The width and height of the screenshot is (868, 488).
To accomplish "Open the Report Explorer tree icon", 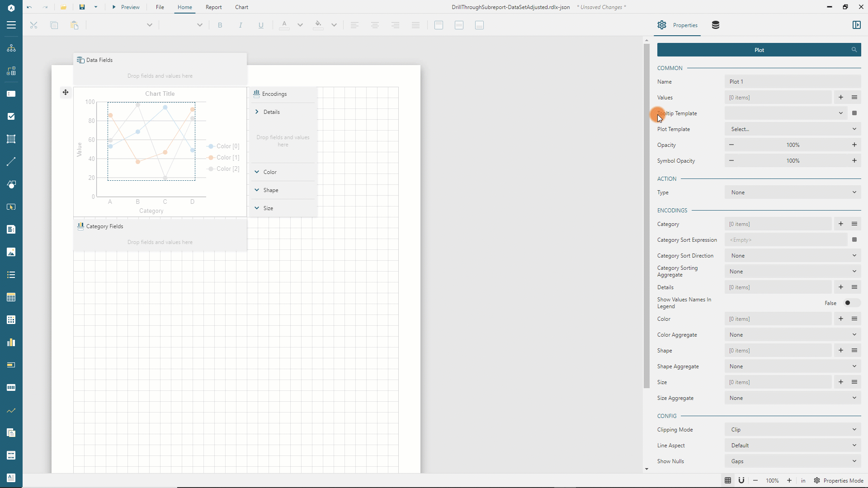I will 11,48.
